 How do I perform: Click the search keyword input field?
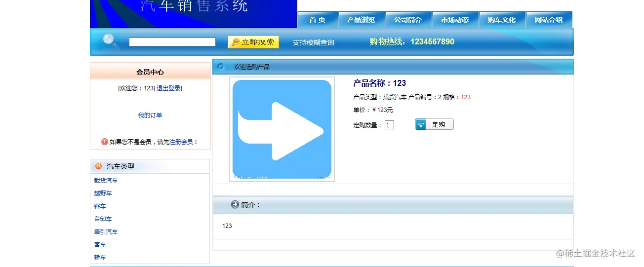pos(172,42)
